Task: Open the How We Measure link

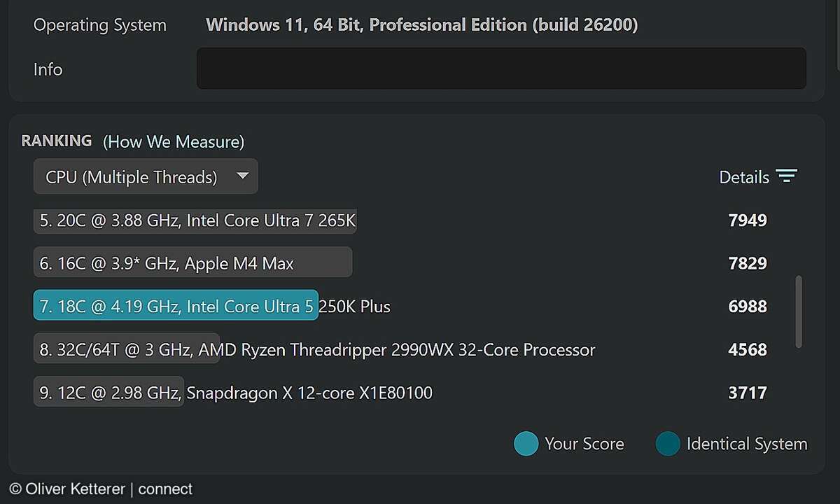Action: pos(174,141)
